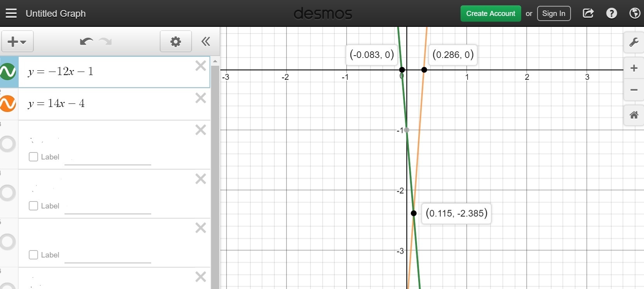Enable the Label checkbox in expression row 5
644x289 pixels.
click(33, 255)
